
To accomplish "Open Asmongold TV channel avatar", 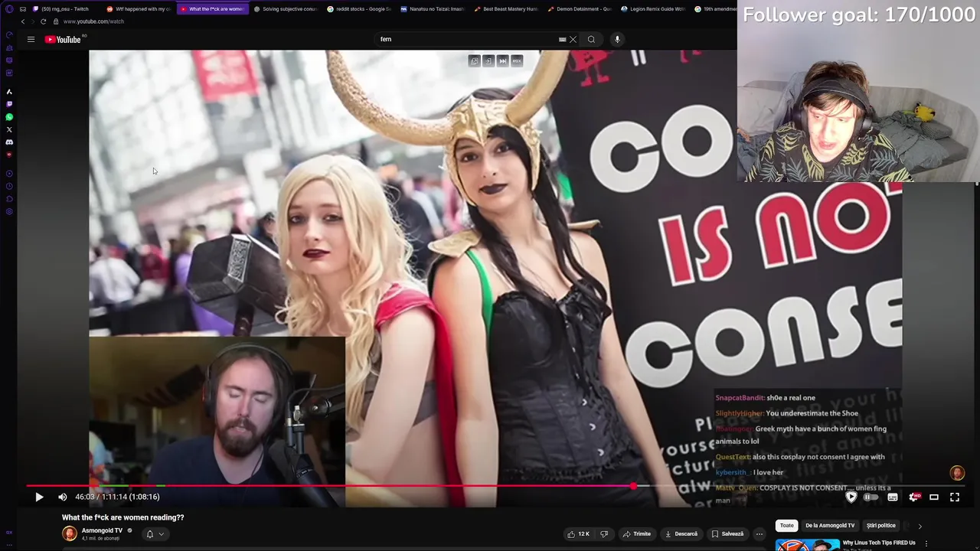I will (x=70, y=533).
